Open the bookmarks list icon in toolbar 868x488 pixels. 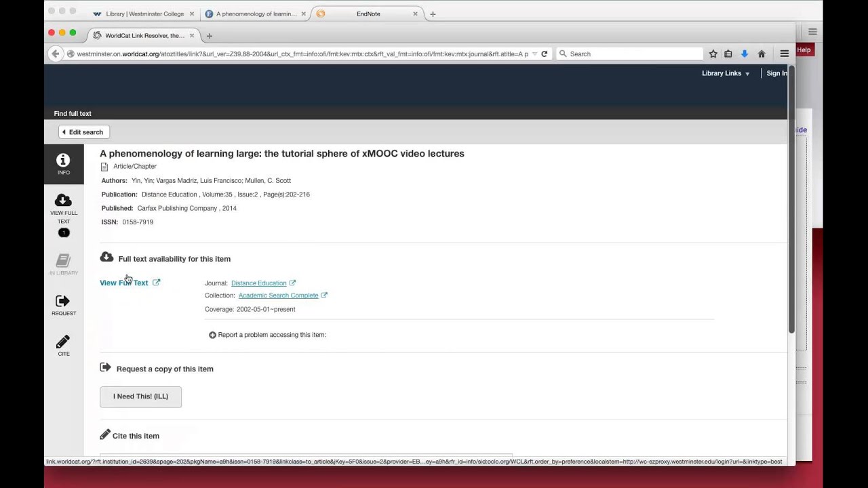click(x=728, y=54)
